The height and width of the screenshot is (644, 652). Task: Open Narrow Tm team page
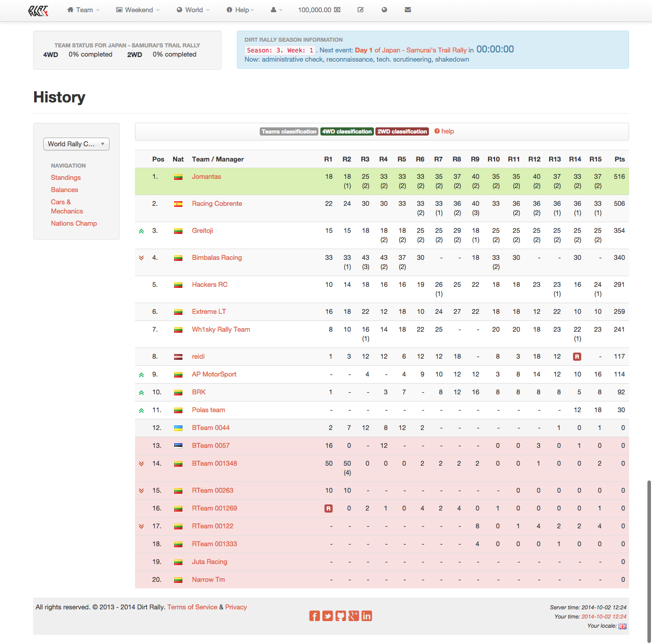click(x=208, y=580)
